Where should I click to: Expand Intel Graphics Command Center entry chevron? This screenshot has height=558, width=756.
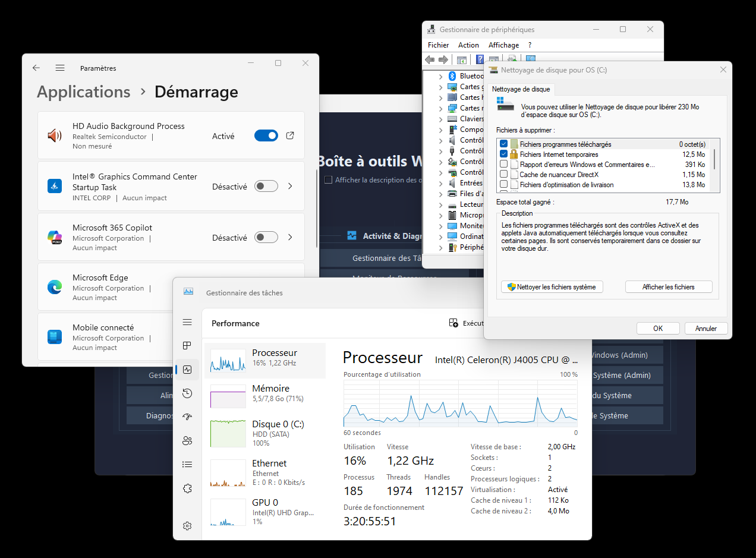click(x=290, y=186)
